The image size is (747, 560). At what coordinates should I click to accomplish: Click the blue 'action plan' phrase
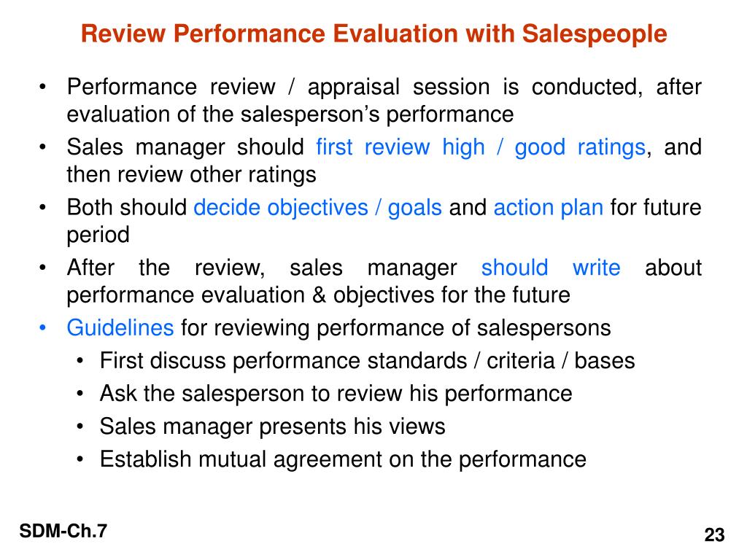[x=549, y=208]
